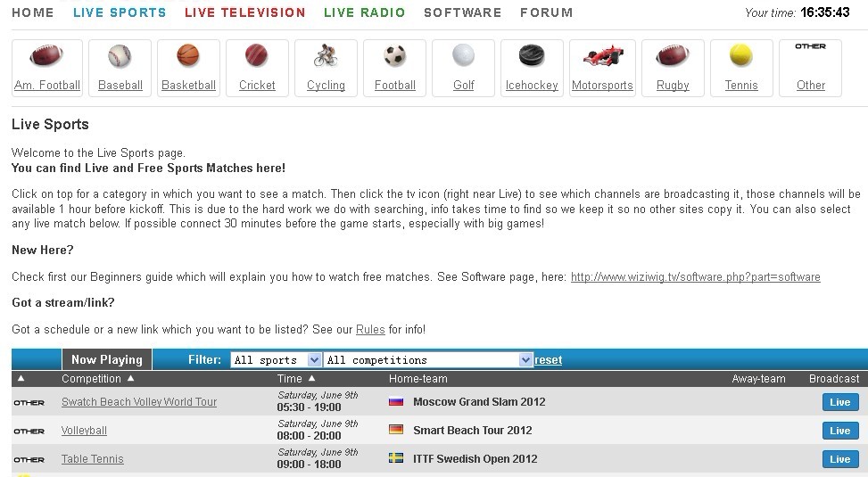868x477 pixels.
Task: Open the Basketball category link
Action: (189, 86)
